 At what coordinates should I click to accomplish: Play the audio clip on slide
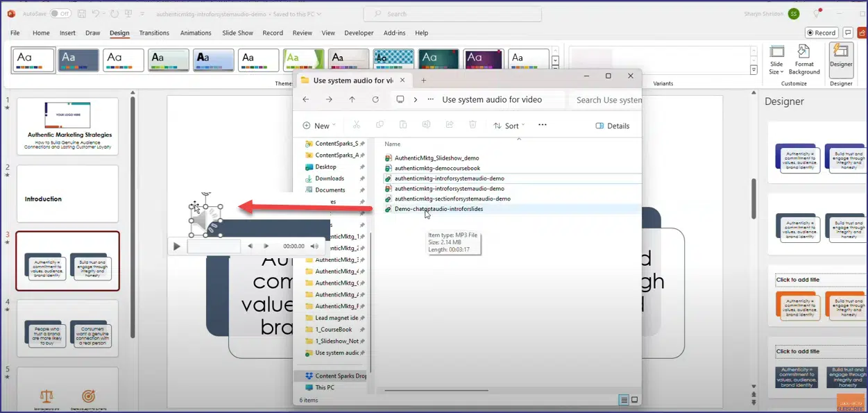[176, 246]
